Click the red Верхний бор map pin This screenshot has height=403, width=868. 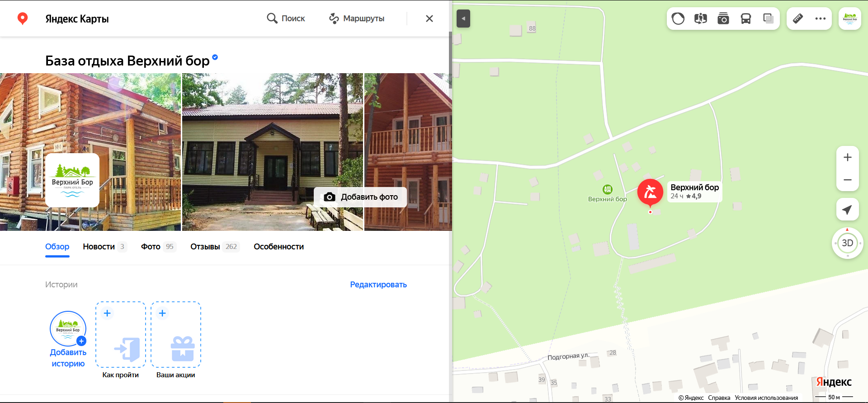650,192
